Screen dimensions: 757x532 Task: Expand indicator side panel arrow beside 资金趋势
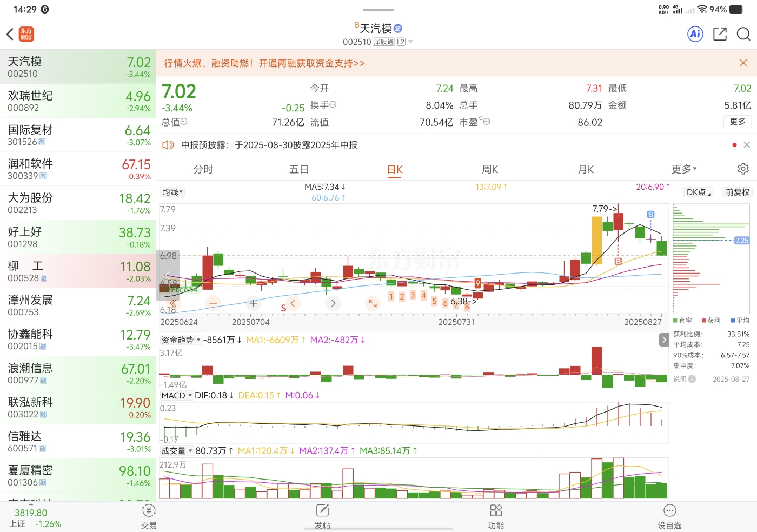click(663, 340)
